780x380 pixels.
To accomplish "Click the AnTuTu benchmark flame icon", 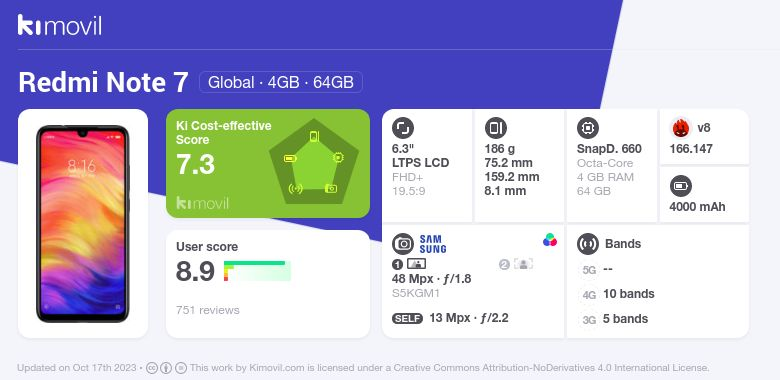I will [681, 128].
